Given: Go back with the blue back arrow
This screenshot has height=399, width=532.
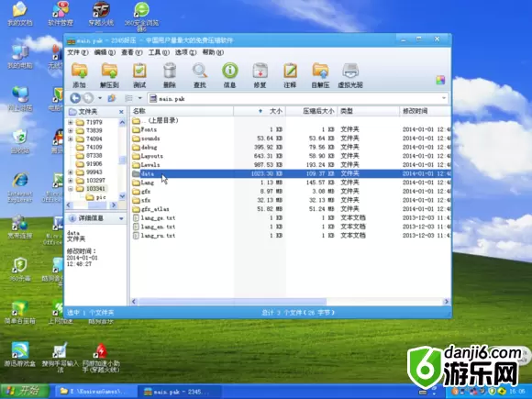Looking at the screenshot, I should [x=75, y=98].
